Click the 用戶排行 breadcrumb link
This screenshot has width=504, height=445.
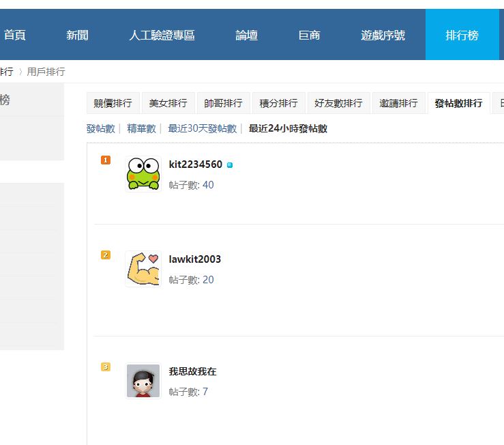[x=46, y=72]
